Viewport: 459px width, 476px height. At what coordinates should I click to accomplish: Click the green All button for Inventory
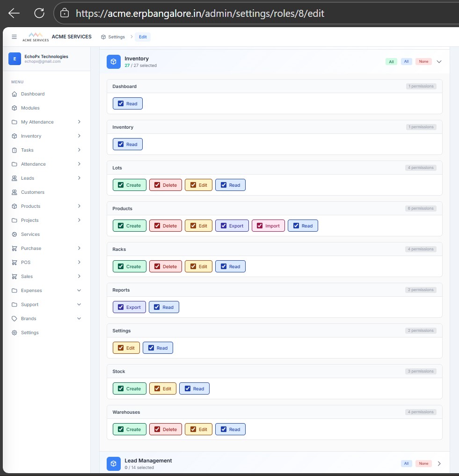[391, 62]
